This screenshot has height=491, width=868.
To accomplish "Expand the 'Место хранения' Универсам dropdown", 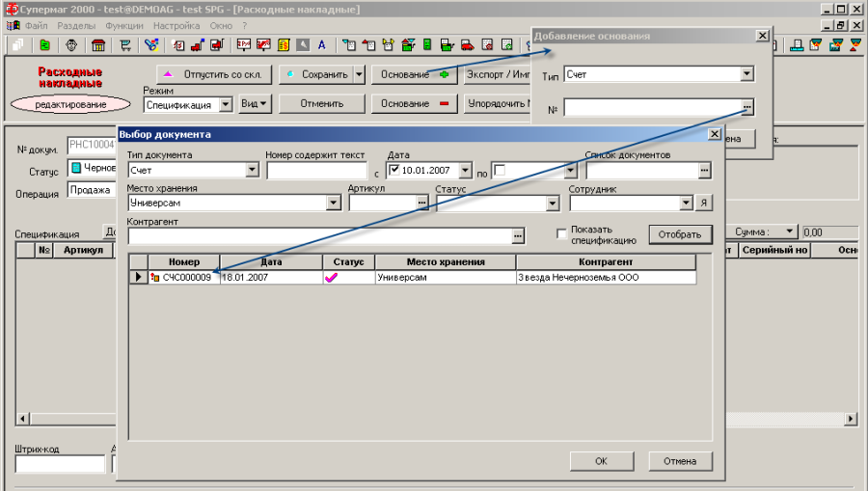I will point(334,204).
